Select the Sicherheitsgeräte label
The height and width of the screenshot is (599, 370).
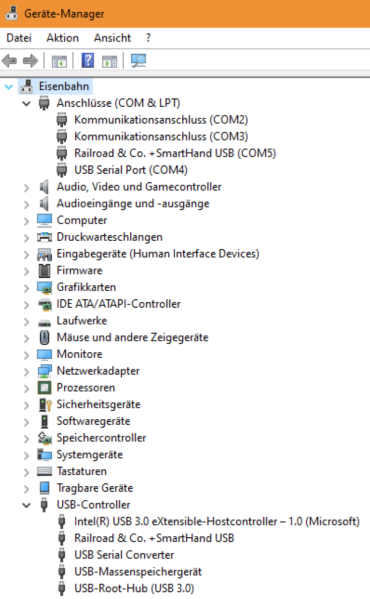[99, 405]
